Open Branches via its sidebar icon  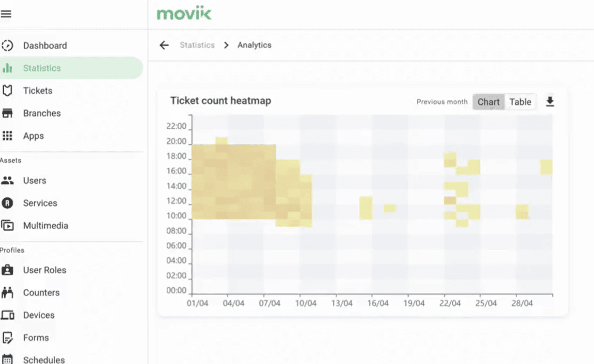8,113
